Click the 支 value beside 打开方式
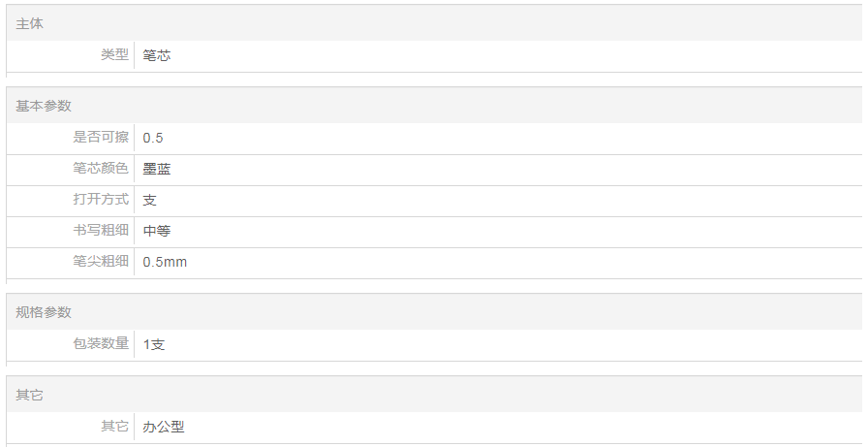The width and height of the screenshot is (868, 447). pos(150,200)
